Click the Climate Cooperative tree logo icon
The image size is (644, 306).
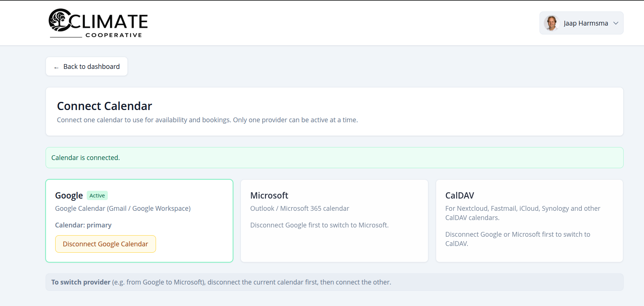[59, 20]
